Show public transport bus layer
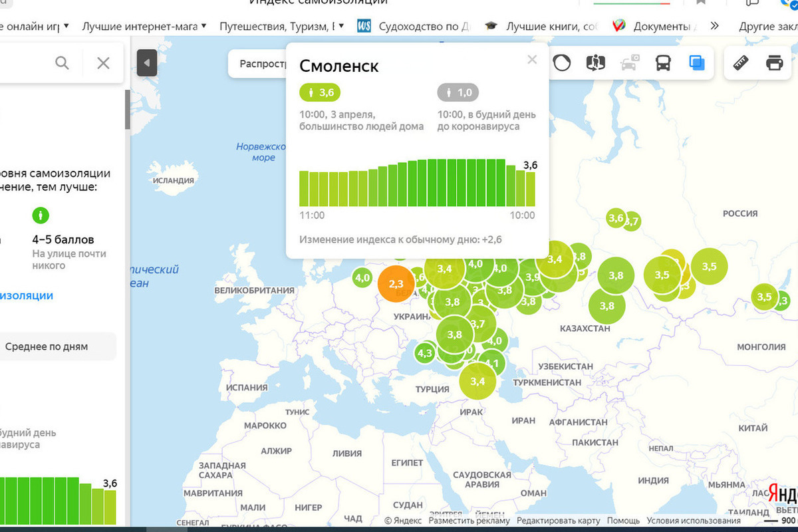Screen dimensions: 798x532 click(x=663, y=63)
